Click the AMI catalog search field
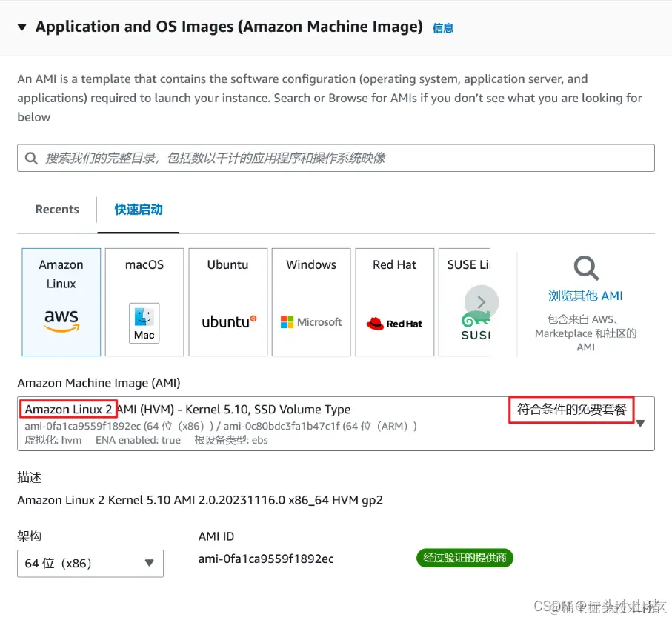Image resolution: width=672 pixels, height=620 pixels. tap(336, 158)
